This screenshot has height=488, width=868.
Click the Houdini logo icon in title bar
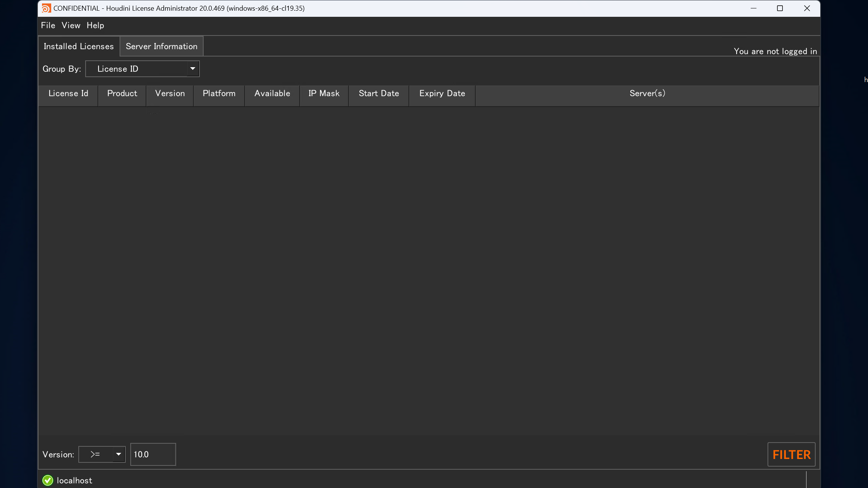(46, 8)
